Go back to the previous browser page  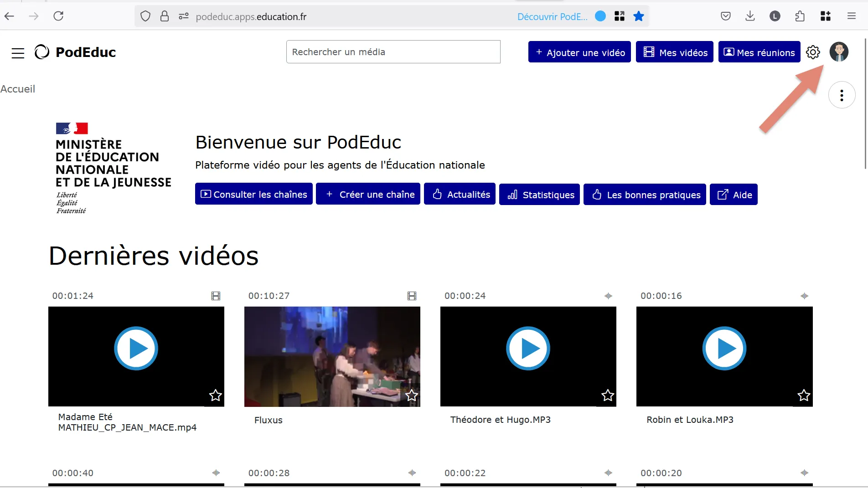click(10, 16)
